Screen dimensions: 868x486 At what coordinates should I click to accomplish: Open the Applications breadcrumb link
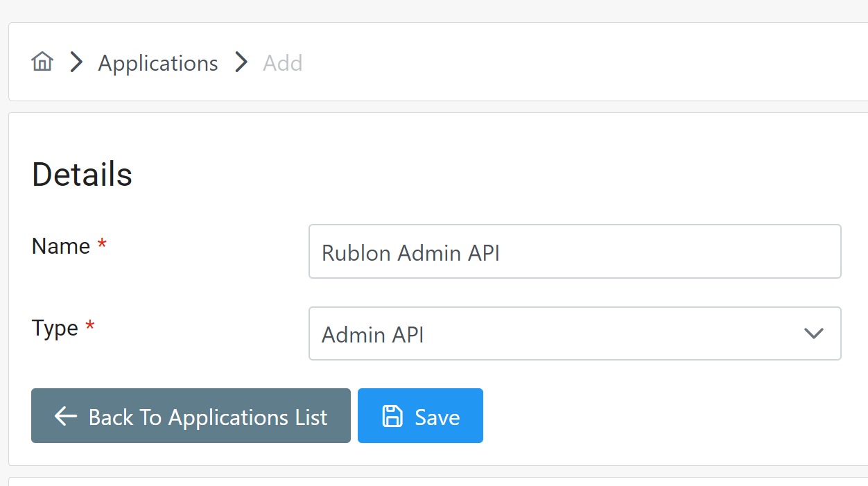click(158, 63)
